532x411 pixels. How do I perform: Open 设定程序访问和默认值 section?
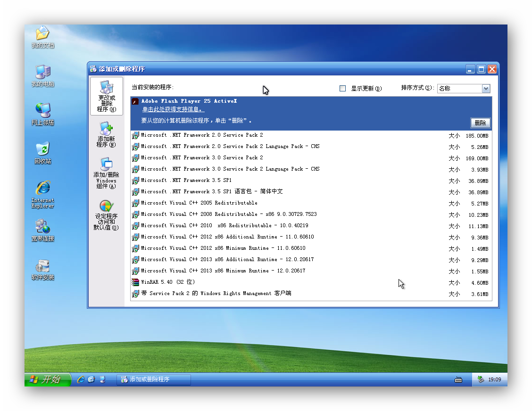click(x=106, y=215)
